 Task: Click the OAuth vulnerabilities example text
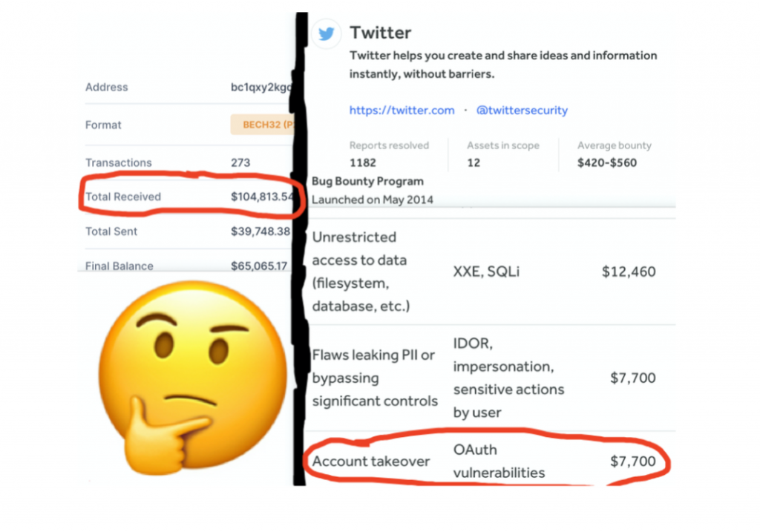pyautogui.click(x=499, y=462)
